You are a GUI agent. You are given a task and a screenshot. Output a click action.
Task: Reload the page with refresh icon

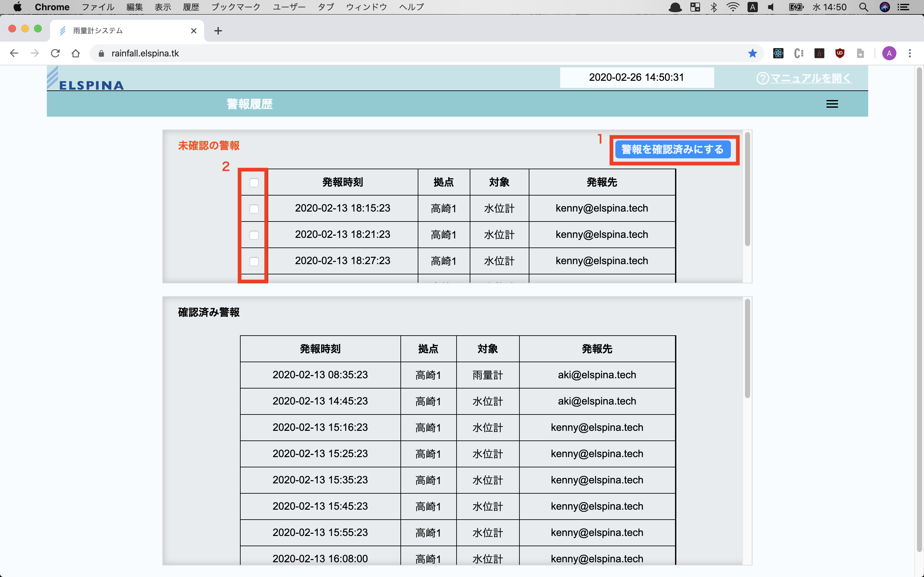[x=56, y=54]
